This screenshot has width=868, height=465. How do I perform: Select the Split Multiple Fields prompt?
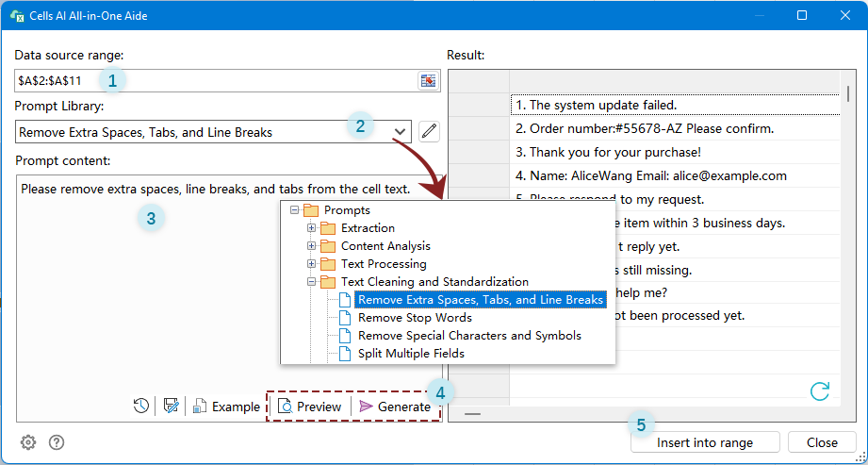point(411,353)
